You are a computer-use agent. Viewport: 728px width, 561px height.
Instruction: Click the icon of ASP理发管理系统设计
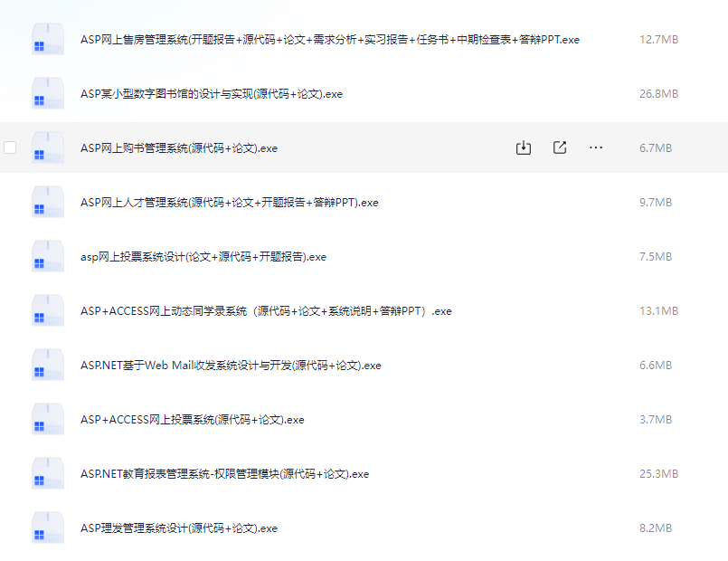(47, 528)
